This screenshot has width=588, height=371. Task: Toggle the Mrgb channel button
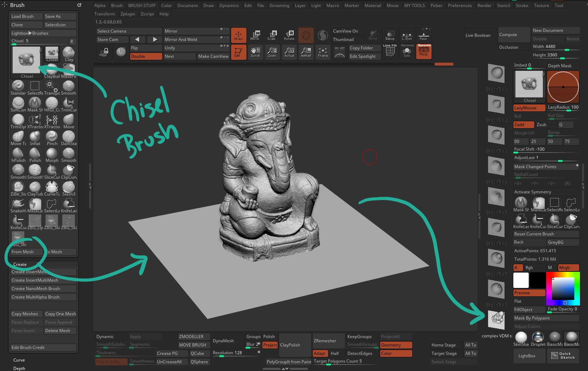pos(568,268)
